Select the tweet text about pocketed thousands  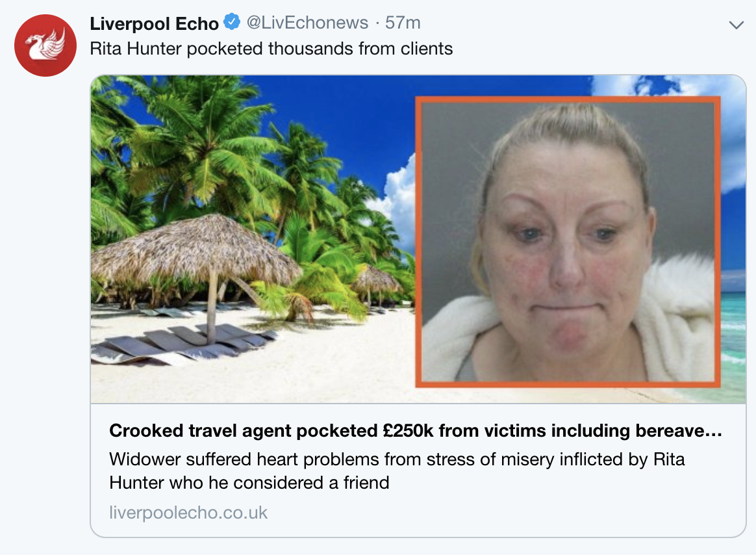(271, 49)
